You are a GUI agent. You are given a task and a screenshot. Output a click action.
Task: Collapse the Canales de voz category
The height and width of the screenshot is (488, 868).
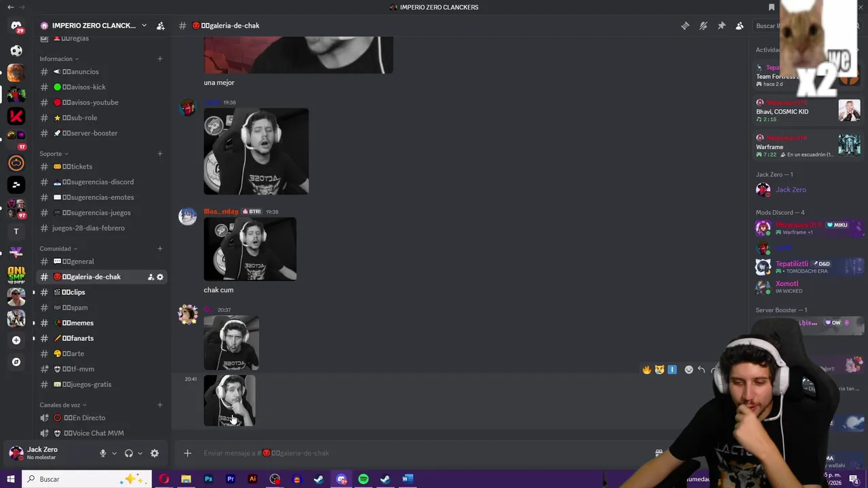coord(63,405)
